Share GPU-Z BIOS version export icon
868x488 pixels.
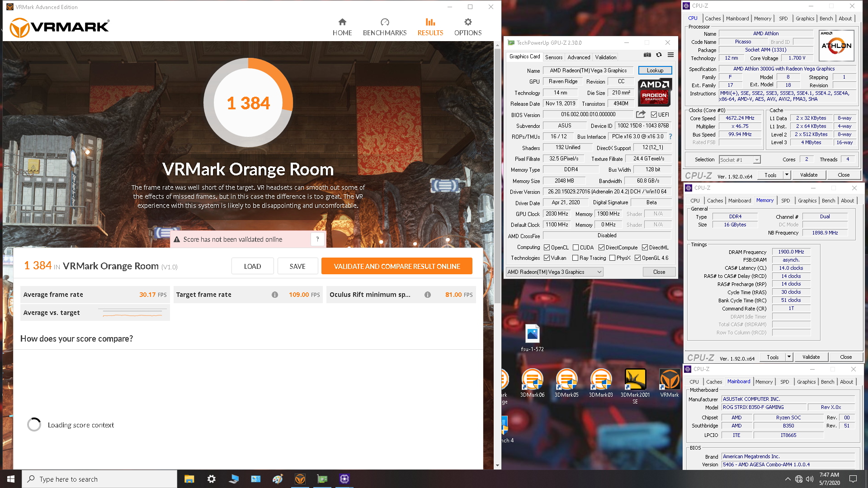641,114
